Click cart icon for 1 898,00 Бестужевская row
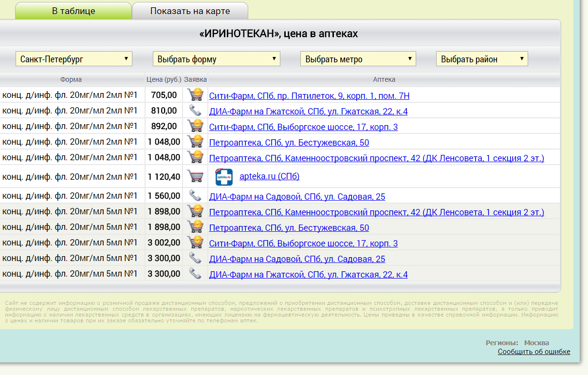Image resolution: width=588 pixels, height=375 pixels. 195,227
